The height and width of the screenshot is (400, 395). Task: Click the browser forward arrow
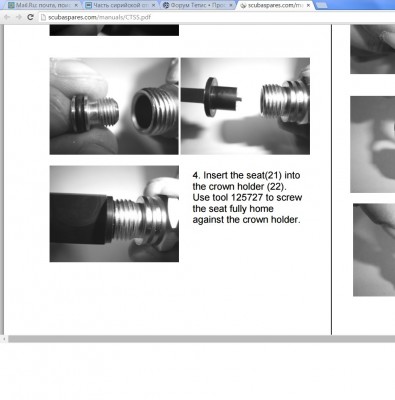[x=19, y=17]
